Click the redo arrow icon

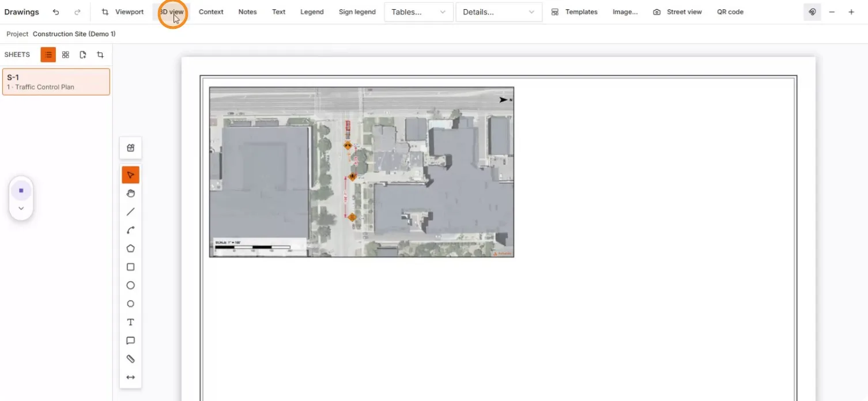(x=77, y=12)
